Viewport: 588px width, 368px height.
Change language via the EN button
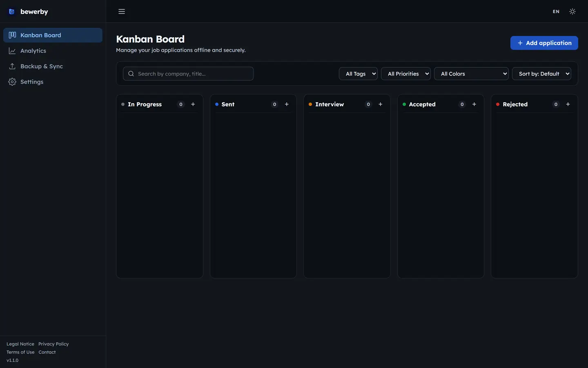pyautogui.click(x=556, y=11)
